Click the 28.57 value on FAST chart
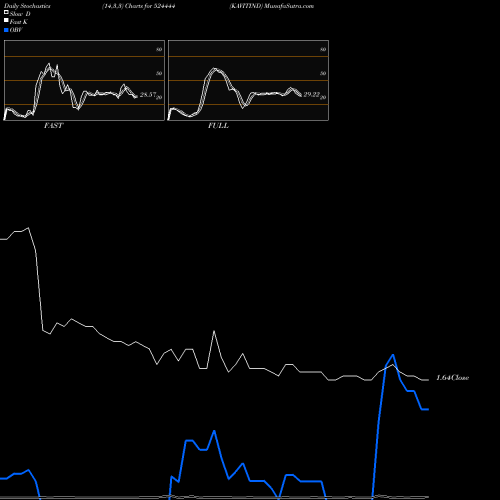 tap(148, 95)
